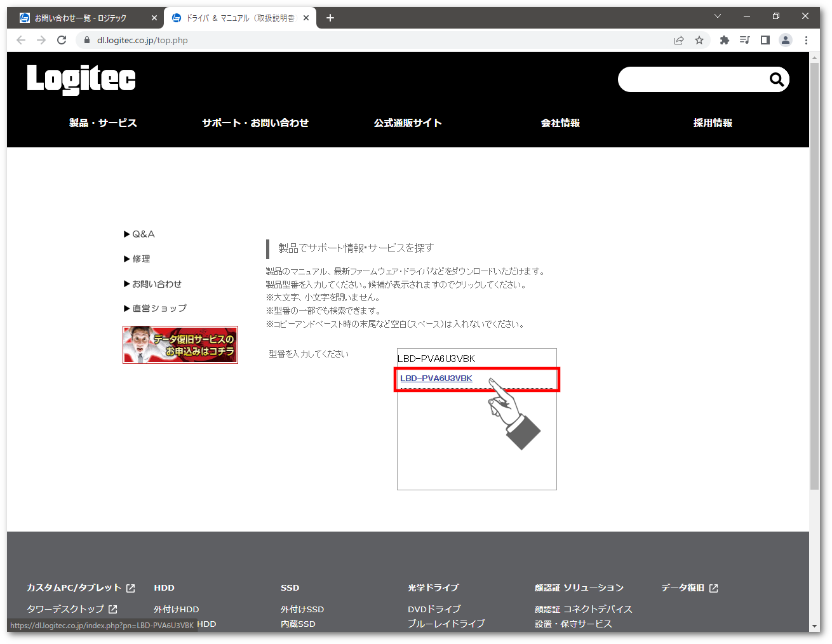Click the Logitec logo
Screen dimensions: 832x644
coord(81,79)
